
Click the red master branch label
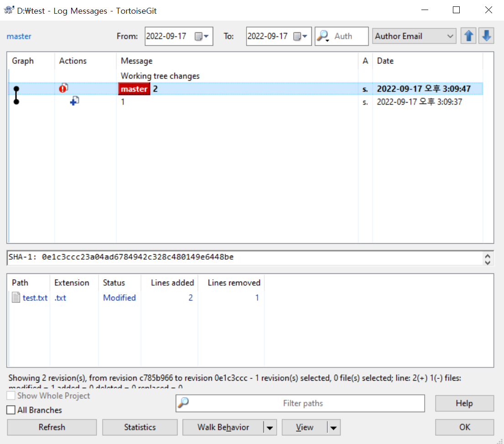coord(134,89)
